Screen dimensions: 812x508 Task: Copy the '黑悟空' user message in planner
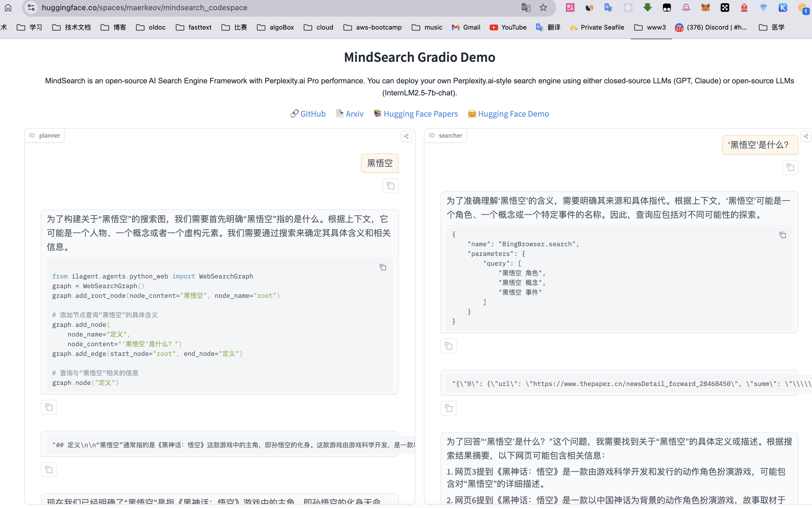(x=391, y=186)
